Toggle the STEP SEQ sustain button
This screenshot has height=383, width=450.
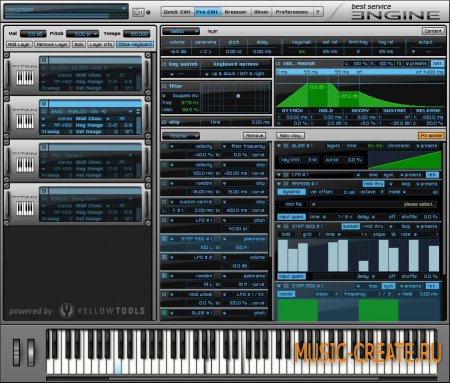(351, 226)
